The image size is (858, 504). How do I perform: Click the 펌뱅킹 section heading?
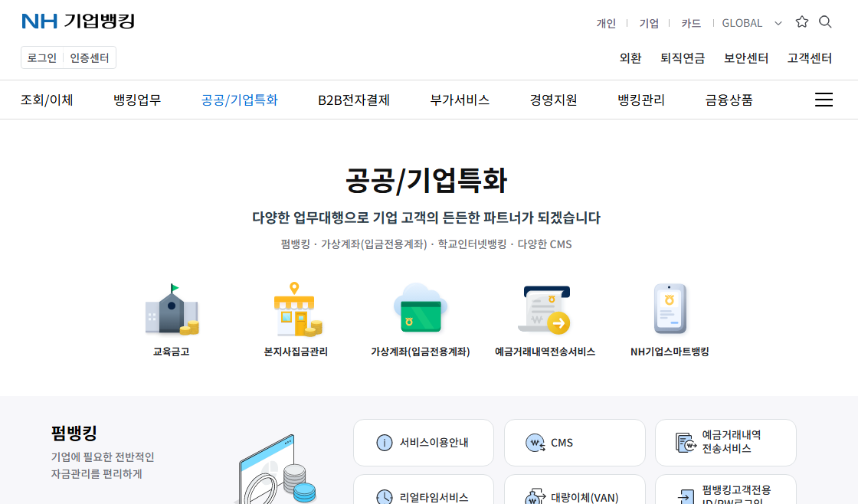74,433
